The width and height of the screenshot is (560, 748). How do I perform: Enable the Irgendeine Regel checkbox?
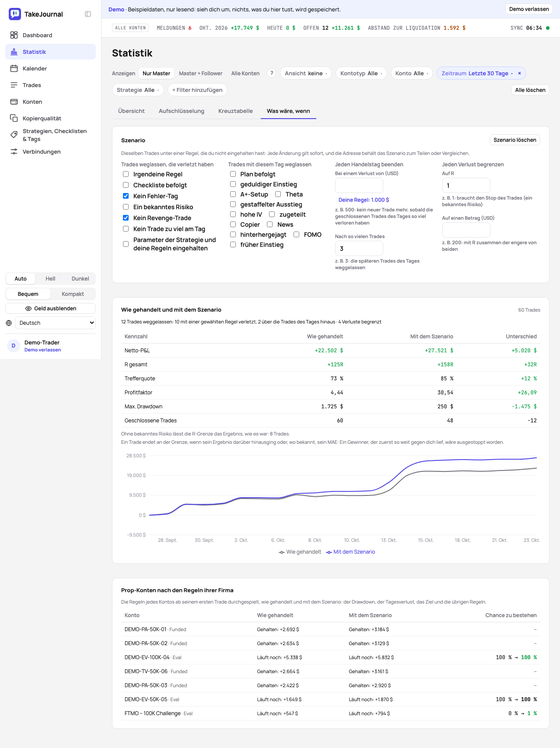click(126, 174)
